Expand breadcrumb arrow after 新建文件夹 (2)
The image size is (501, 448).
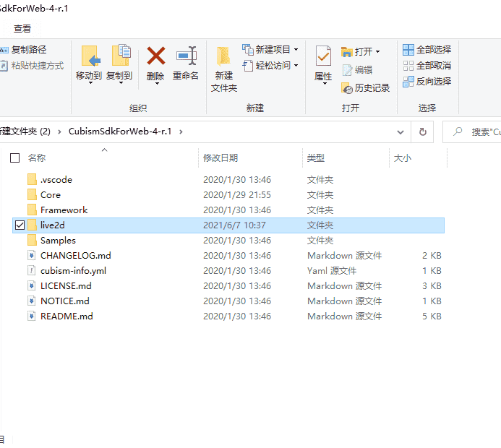(x=59, y=132)
